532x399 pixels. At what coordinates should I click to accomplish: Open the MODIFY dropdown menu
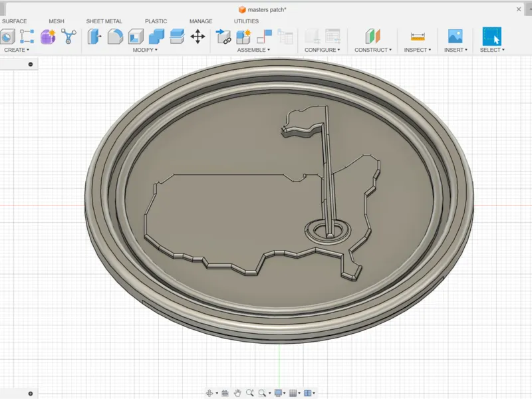tap(145, 50)
